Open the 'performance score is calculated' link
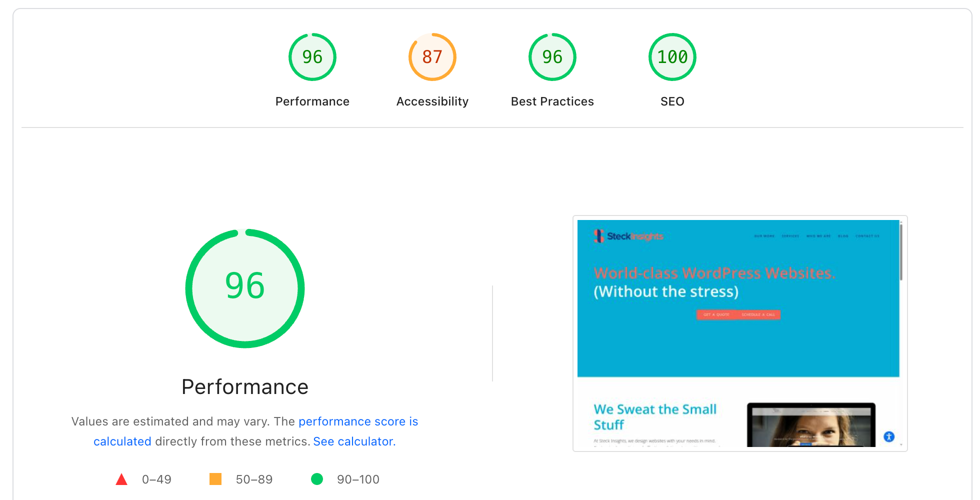 pos(358,421)
